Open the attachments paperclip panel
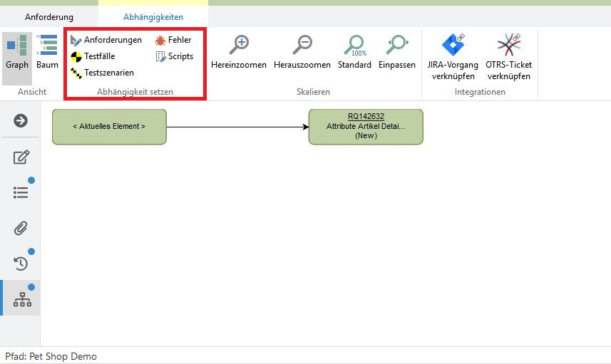Image resolution: width=611 pixels, height=364 pixels. pyautogui.click(x=21, y=228)
